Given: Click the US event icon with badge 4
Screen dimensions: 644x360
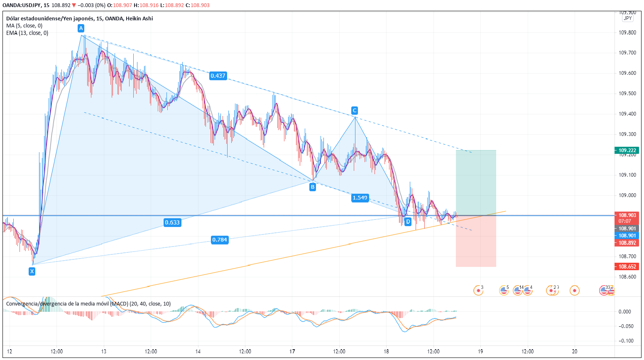Looking at the screenshot, I should [528, 291].
